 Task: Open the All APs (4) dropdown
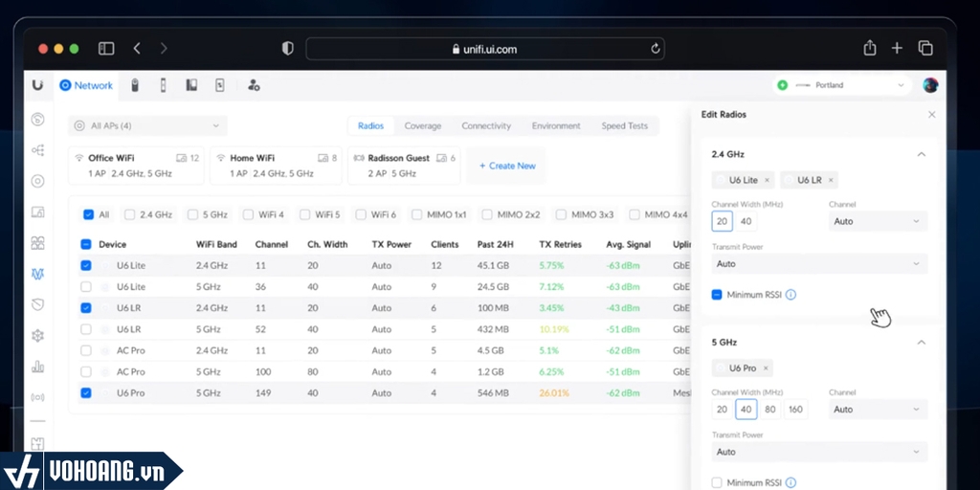(x=147, y=125)
